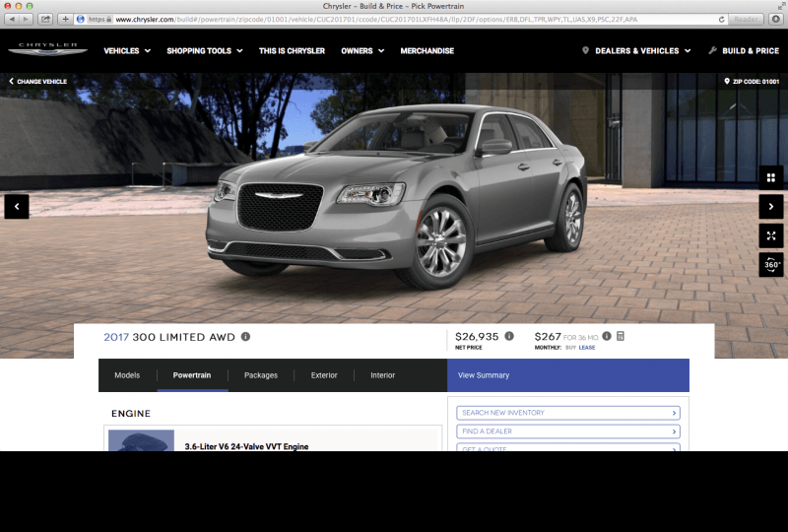
Task: Switch to the Exterior tab
Action: [x=324, y=375]
